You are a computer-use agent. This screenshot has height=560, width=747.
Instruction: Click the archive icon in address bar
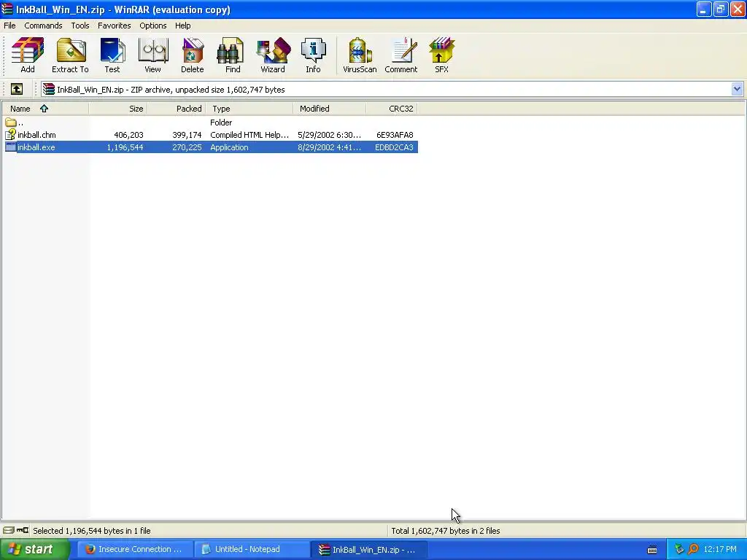click(49, 89)
